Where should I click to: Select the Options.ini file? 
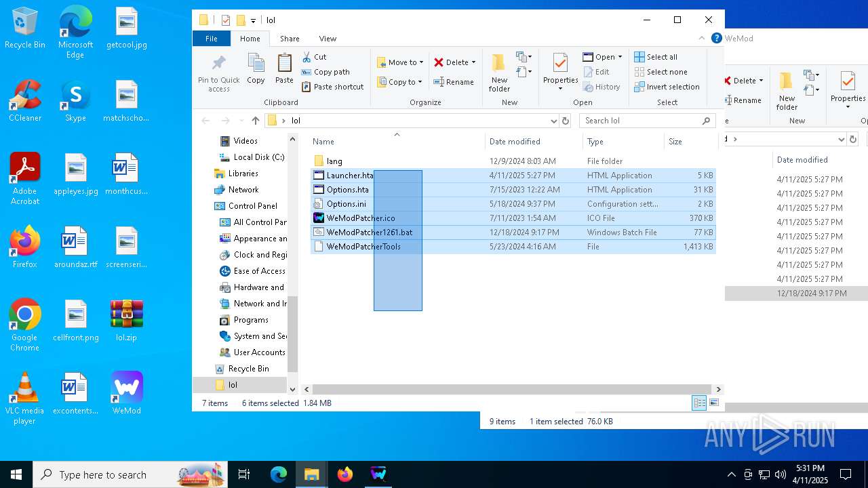tap(513, 204)
